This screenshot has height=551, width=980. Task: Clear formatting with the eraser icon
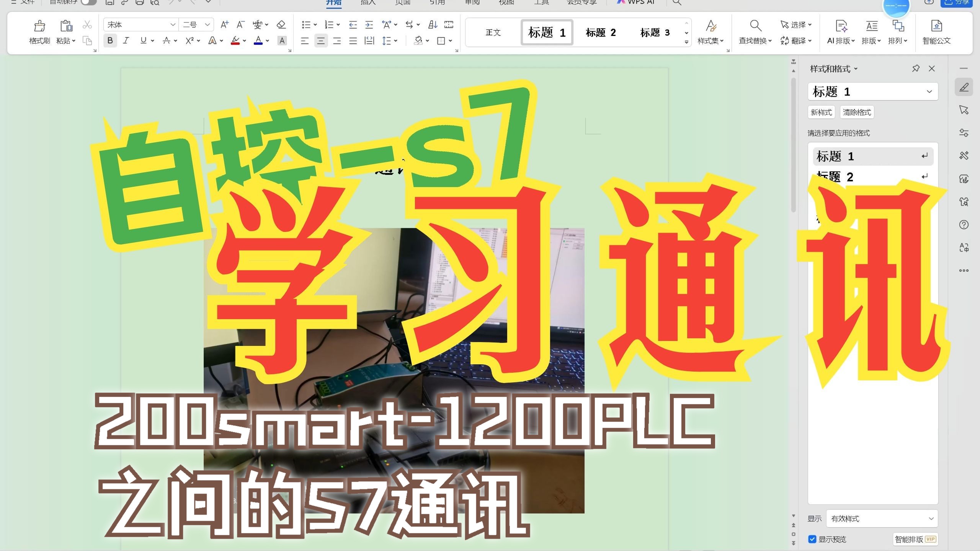pos(281,25)
